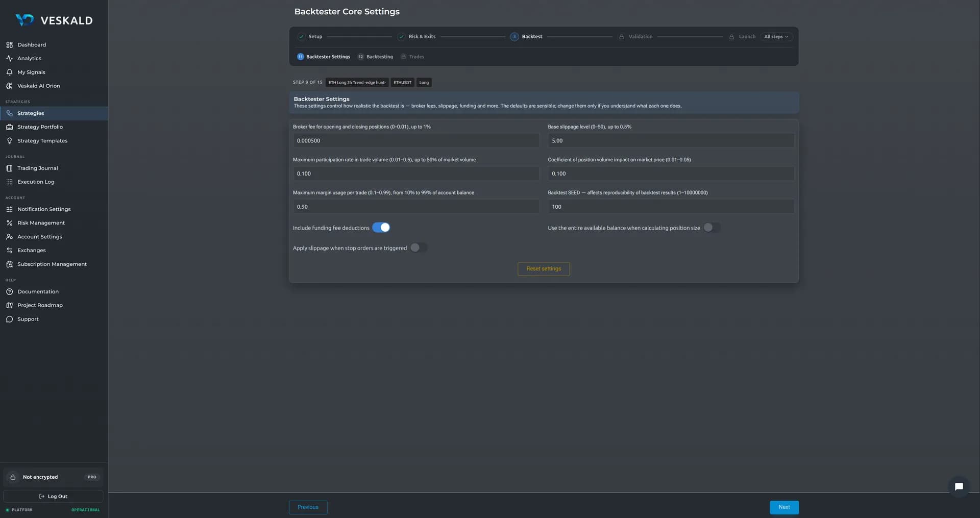Click the Veskald logo icon
The image size is (980, 518).
coord(24,20)
